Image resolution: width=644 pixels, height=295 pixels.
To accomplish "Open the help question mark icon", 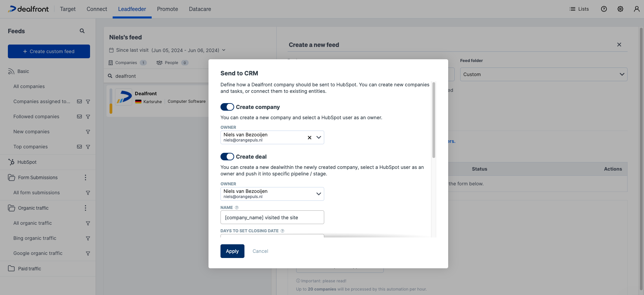I will 604,9.
